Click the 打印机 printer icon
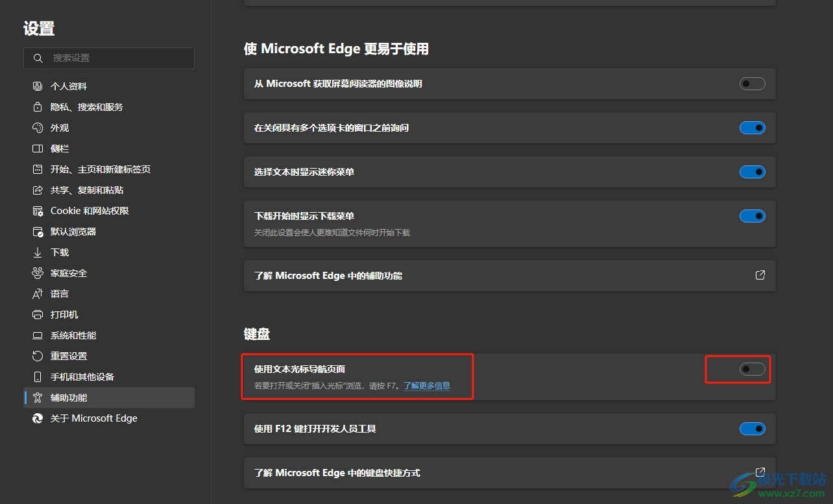 point(38,315)
